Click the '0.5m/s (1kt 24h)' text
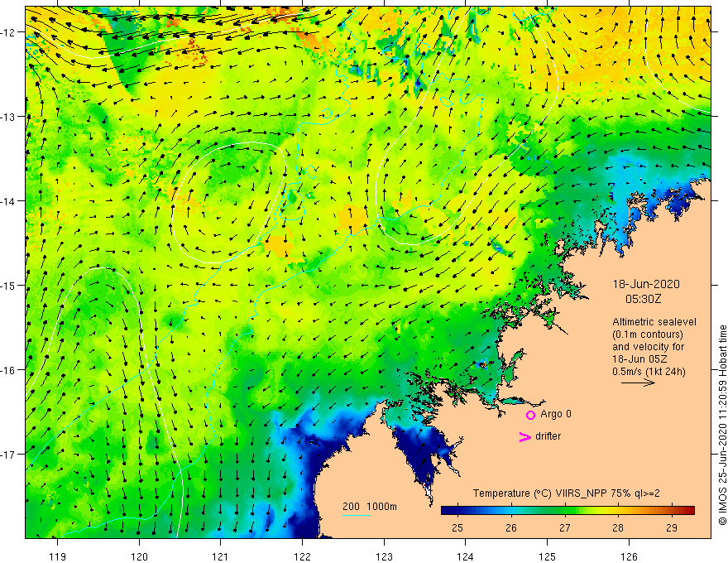 point(649,372)
